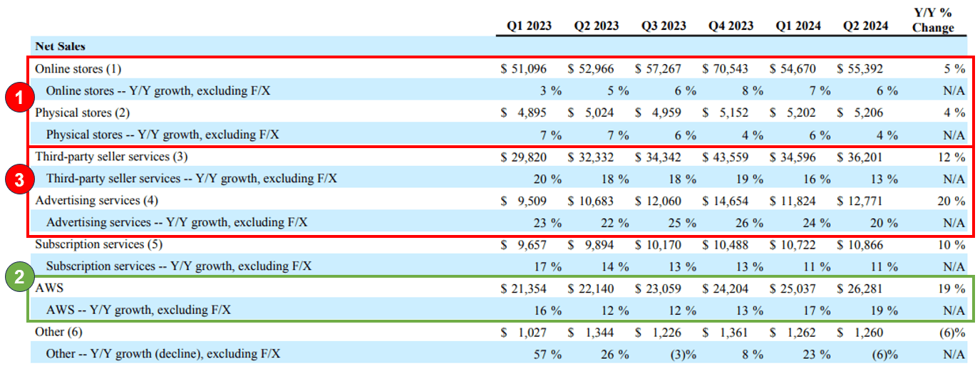980x376 pixels.
Task: Select the AWS row label
Action: coord(49,288)
